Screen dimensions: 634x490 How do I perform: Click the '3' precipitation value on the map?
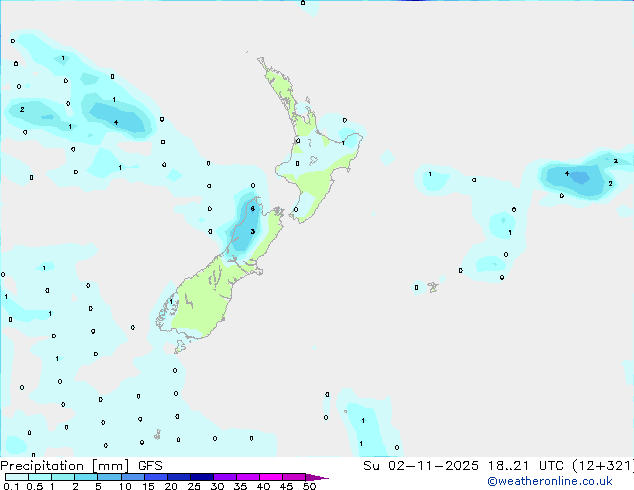[252, 232]
